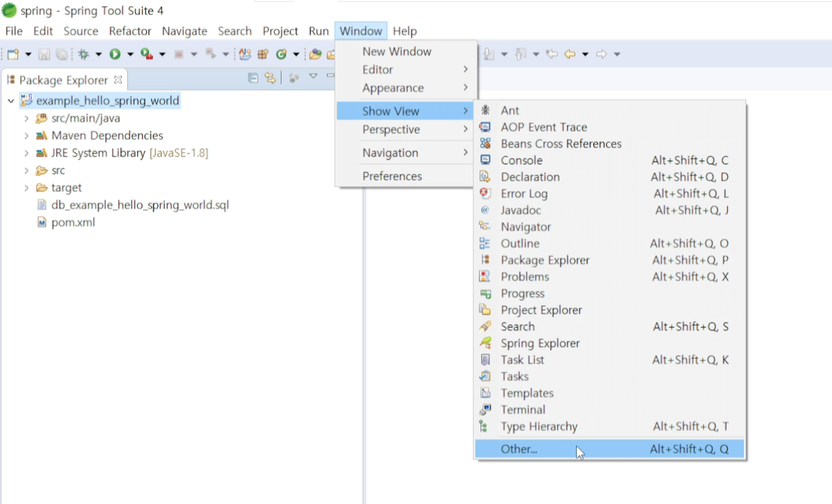Open the Problems view

pyautogui.click(x=610, y=277)
